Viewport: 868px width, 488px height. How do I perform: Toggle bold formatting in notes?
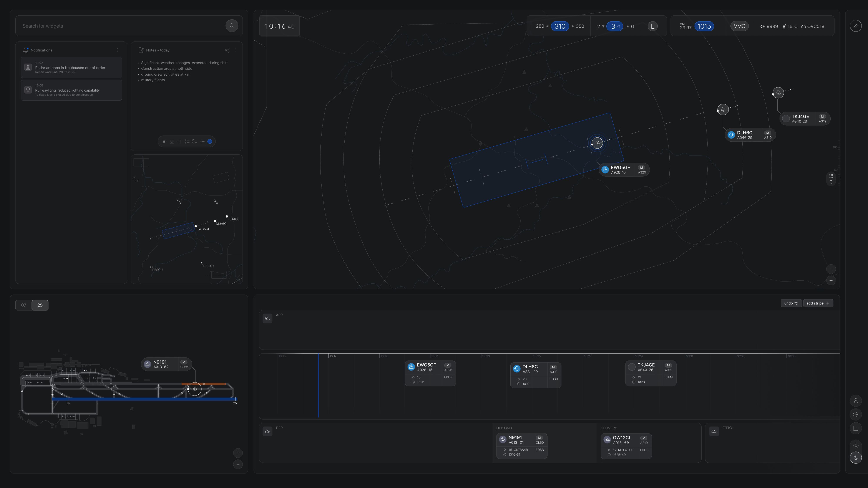pos(164,141)
